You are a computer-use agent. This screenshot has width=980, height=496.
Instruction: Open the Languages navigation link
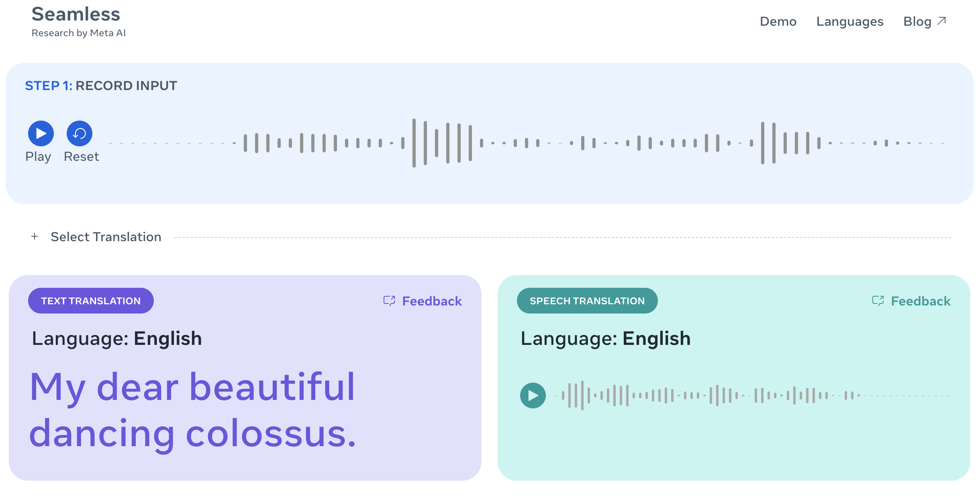point(850,21)
